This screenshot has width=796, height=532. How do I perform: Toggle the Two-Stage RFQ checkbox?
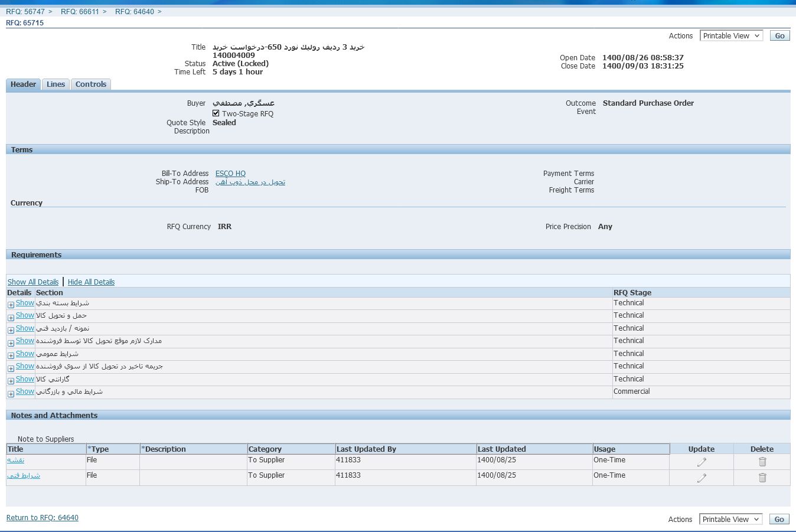(x=216, y=113)
